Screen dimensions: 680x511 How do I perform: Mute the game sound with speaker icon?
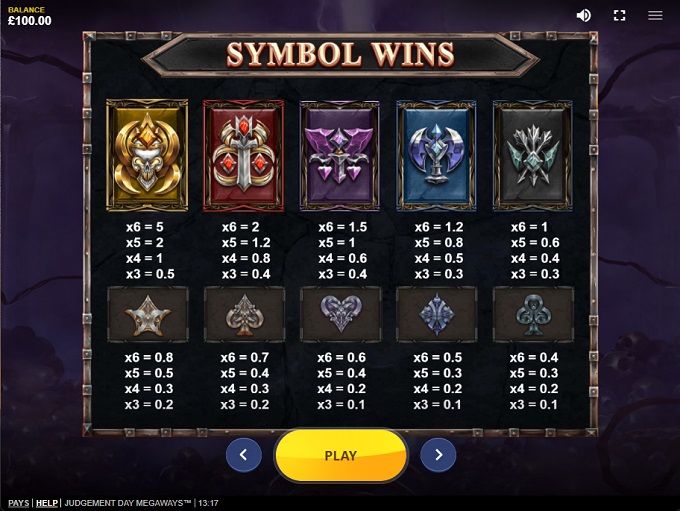click(583, 16)
